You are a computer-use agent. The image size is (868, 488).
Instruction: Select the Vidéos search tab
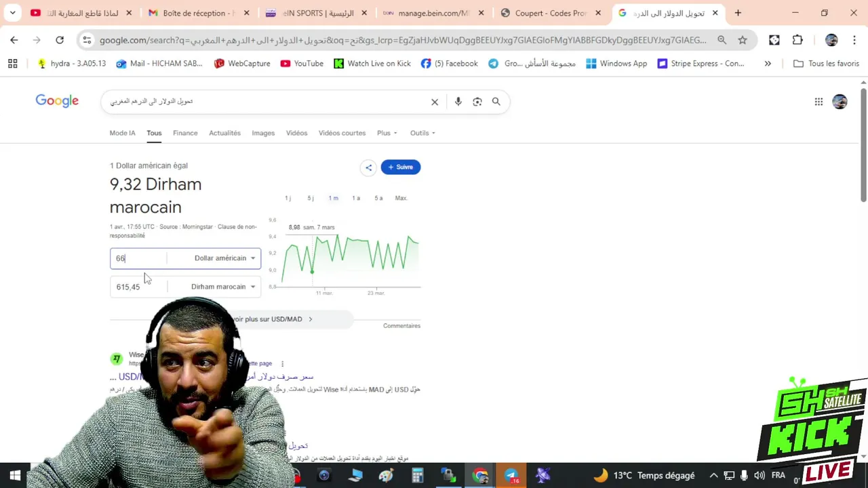click(296, 133)
